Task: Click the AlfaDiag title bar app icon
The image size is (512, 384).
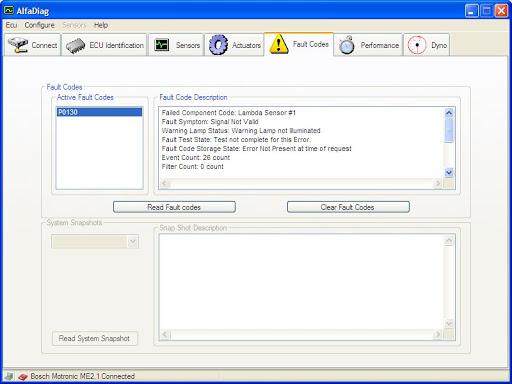Action: 9,10
